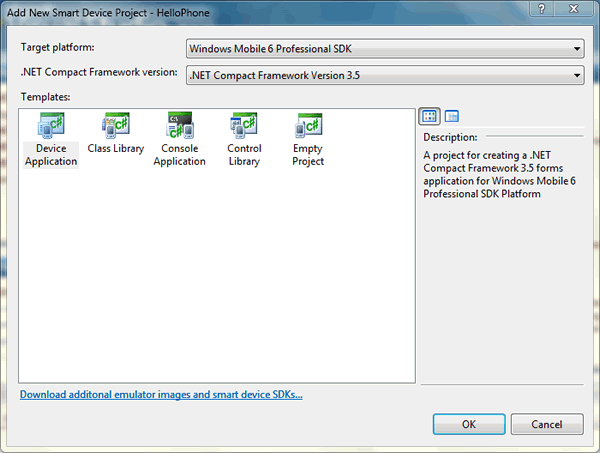Click the 'Device Application' label text
The width and height of the screenshot is (600, 453).
coord(51,155)
